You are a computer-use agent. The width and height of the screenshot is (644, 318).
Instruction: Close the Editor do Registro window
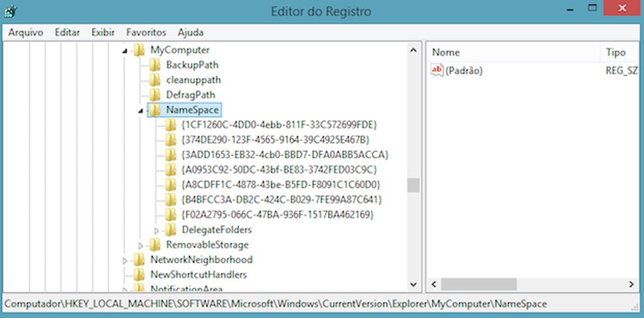click(622, 7)
